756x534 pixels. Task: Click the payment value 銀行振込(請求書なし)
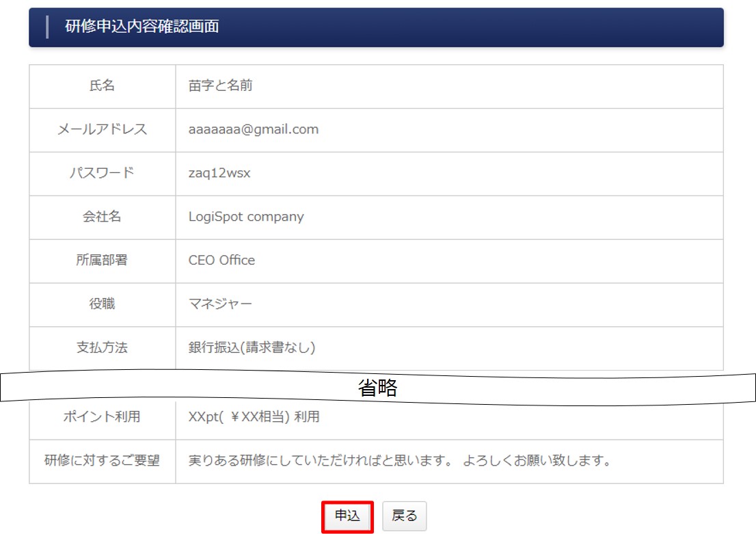(252, 348)
